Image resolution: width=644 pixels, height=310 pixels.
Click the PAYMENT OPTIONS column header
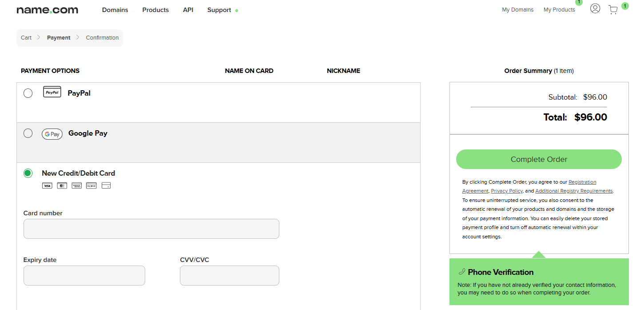click(50, 71)
